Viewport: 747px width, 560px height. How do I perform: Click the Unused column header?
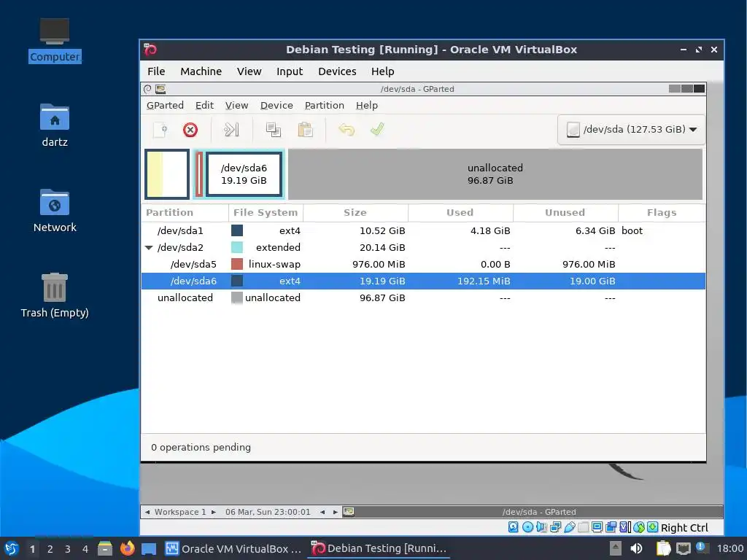[x=565, y=212]
